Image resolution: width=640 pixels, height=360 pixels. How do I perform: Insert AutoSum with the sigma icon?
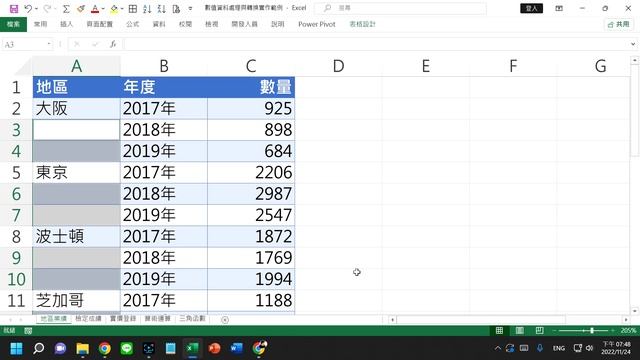tap(66, 9)
